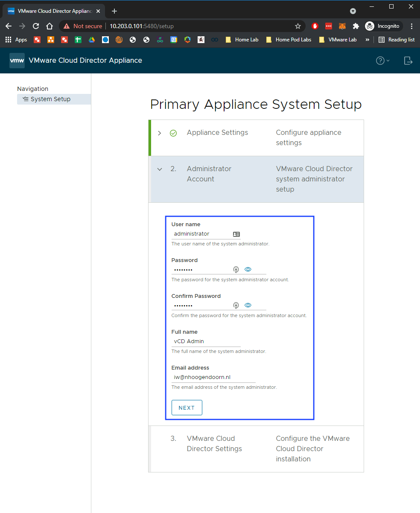Expand the Appliance Settings step
This screenshot has width=420, height=513.
pyautogui.click(x=160, y=133)
